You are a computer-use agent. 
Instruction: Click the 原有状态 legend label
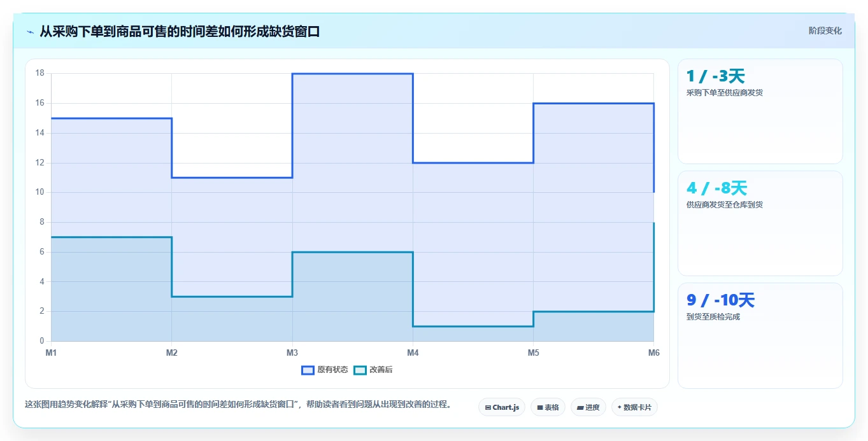pyautogui.click(x=332, y=370)
